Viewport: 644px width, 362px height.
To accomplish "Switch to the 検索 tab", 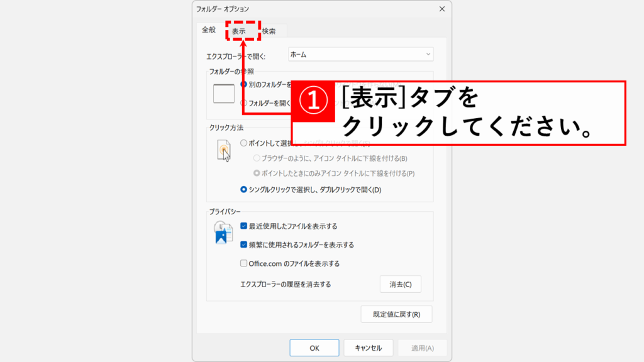I will [269, 31].
